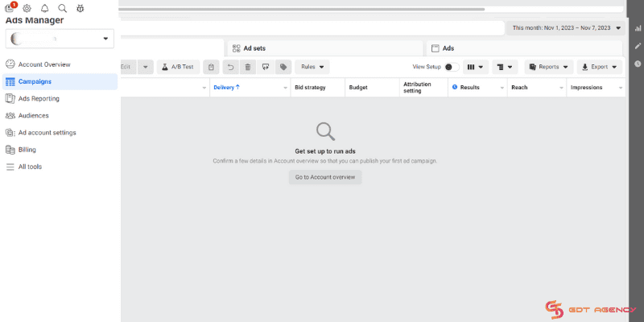This screenshot has width=644, height=322.
Task: Click the clock history icon in right rail
Action: pos(638,64)
